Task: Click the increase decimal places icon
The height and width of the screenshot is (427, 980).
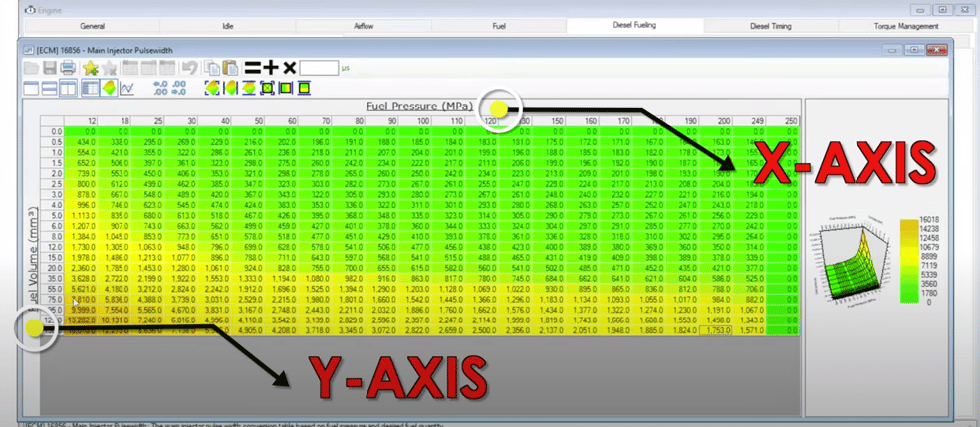Action: (x=160, y=88)
